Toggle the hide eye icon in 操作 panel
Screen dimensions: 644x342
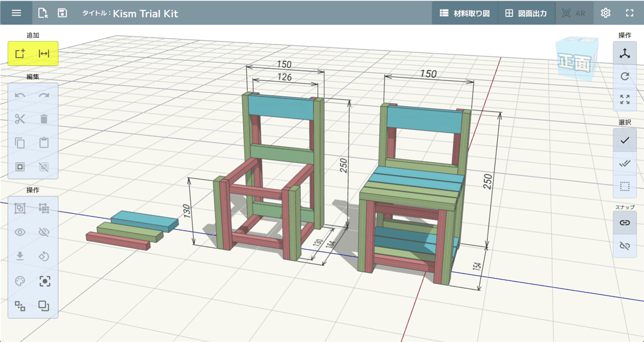44,232
